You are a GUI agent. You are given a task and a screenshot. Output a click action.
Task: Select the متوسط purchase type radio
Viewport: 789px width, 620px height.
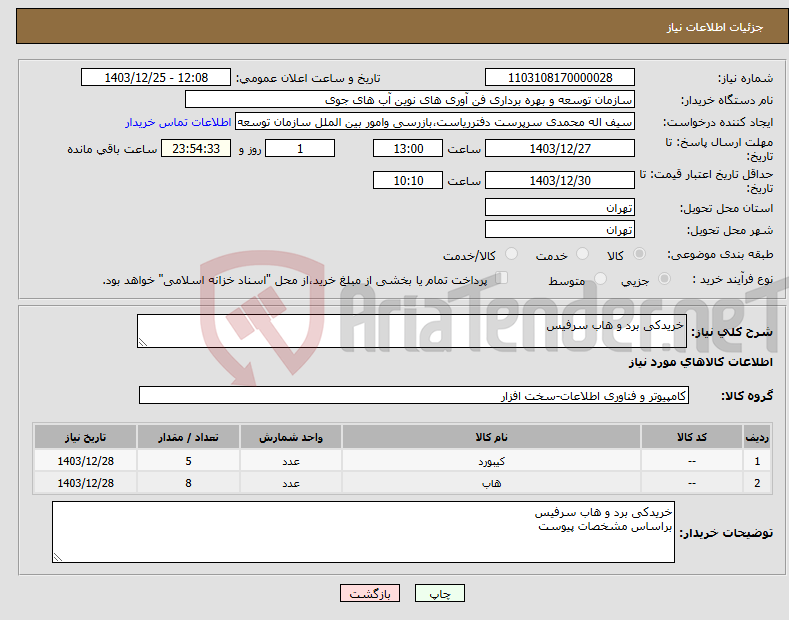click(x=600, y=278)
